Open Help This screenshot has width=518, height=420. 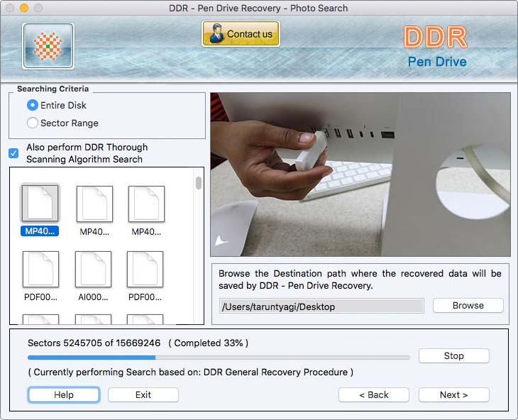(x=64, y=394)
